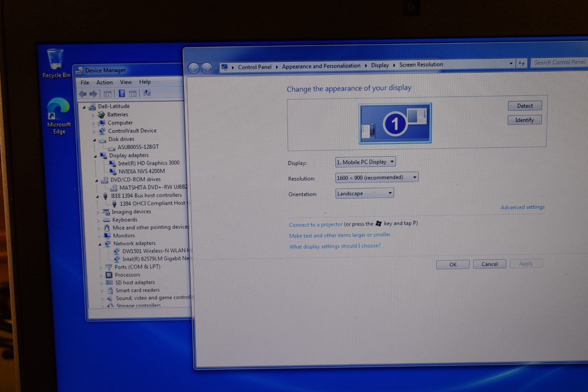Click the Processors category icon
This screenshot has width=588, height=392.
point(109,275)
